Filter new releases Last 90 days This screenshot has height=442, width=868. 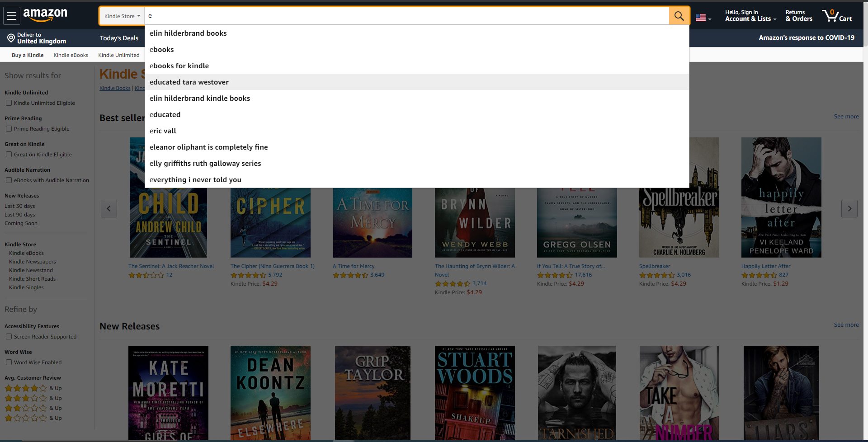click(x=19, y=215)
